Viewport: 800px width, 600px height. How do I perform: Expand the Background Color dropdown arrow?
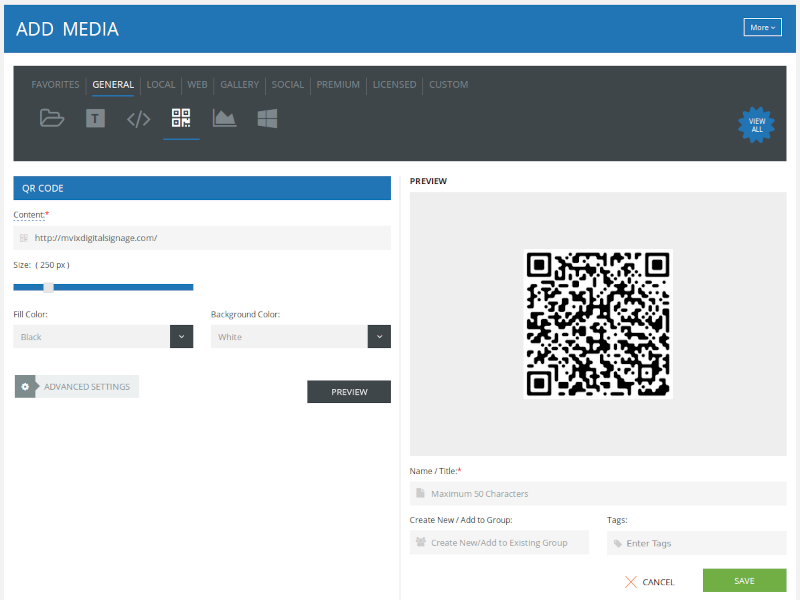[379, 337]
